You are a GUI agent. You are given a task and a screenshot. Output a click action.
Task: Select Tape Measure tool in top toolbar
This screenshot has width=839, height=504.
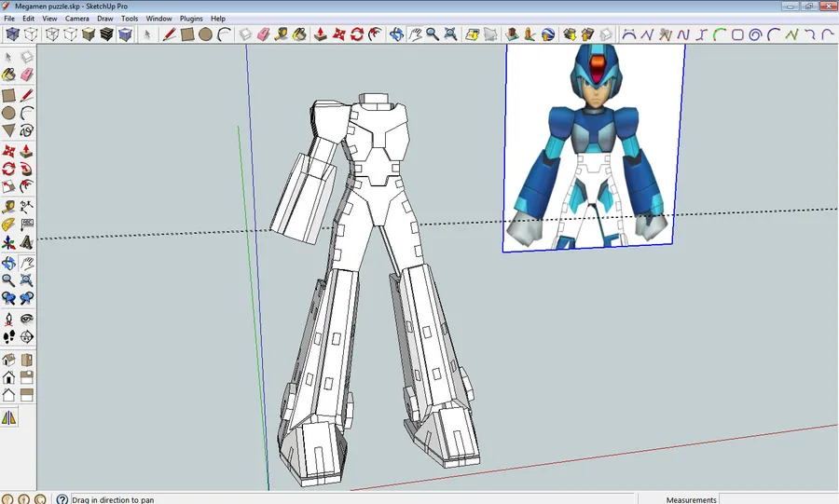point(282,34)
